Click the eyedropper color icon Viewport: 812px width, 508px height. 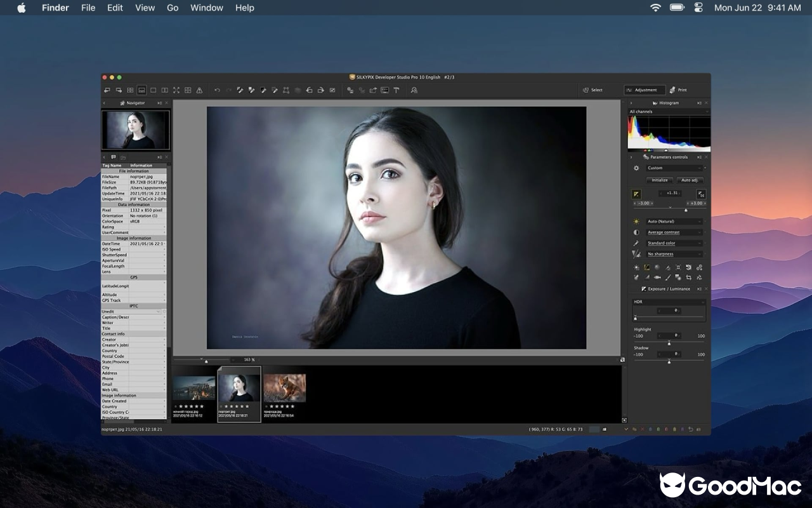636,243
